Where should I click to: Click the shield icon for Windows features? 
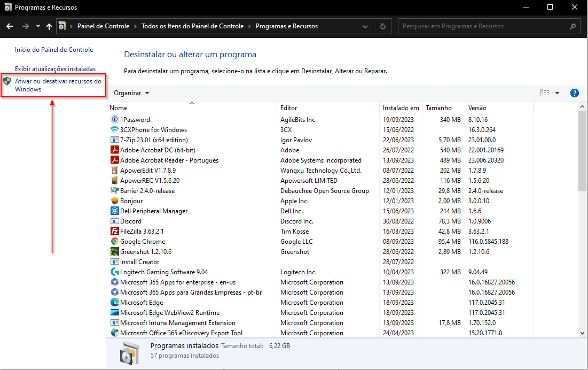coord(7,81)
